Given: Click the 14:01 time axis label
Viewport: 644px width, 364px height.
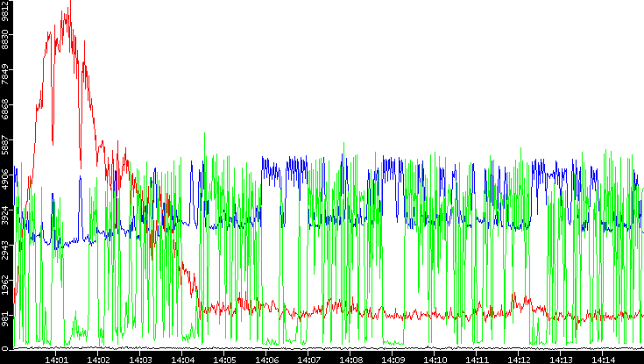Looking at the screenshot, I should point(55,359).
